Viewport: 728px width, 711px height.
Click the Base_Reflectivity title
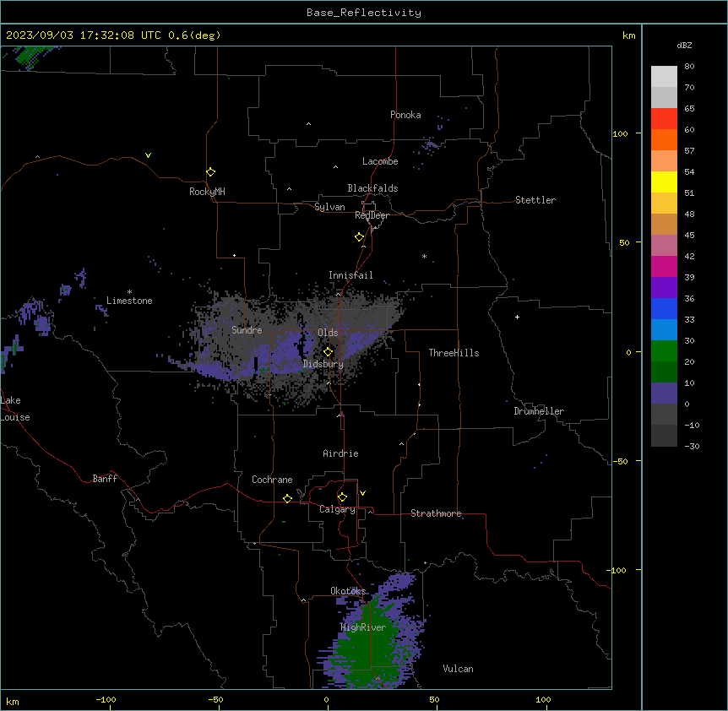click(x=364, y=13)
